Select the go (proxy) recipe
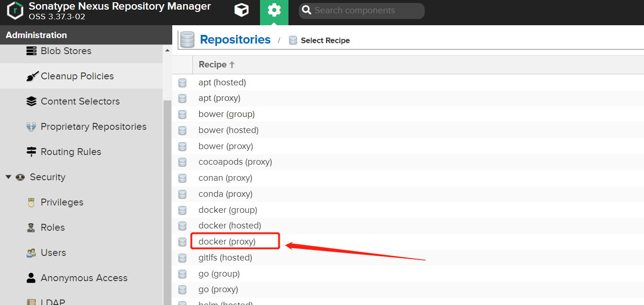This screenshot has width=644, height=305. coord(218,289)
